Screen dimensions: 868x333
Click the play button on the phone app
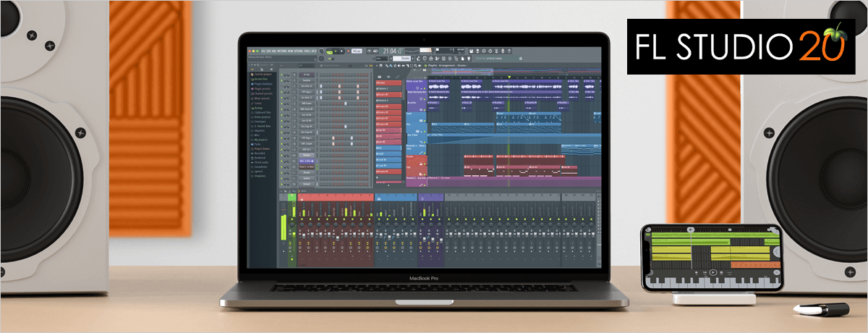pos(713,272)
